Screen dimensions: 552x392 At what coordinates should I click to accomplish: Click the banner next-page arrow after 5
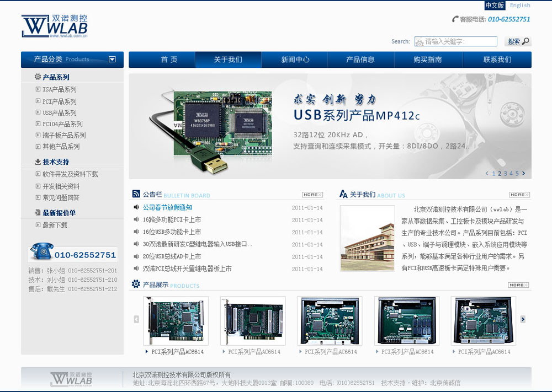tap(524, 173)
